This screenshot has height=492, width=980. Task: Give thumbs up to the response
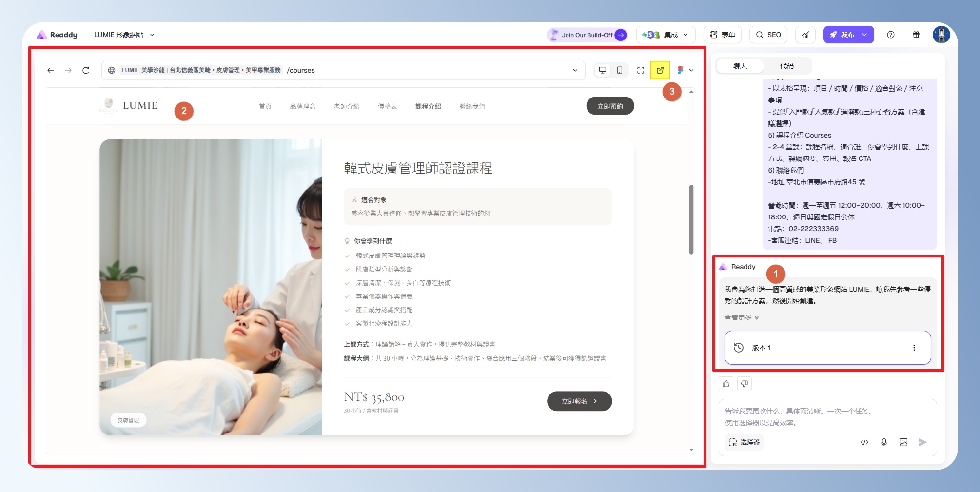[726, 384]
